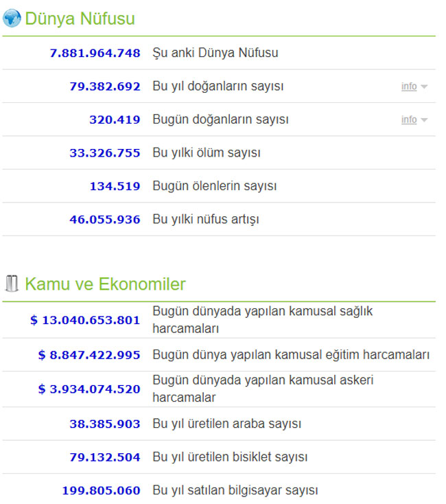Screen dimensions: 446x504
Task: Select the Bugün ölenlerin sayısı row text
Action: click(214, 186)
